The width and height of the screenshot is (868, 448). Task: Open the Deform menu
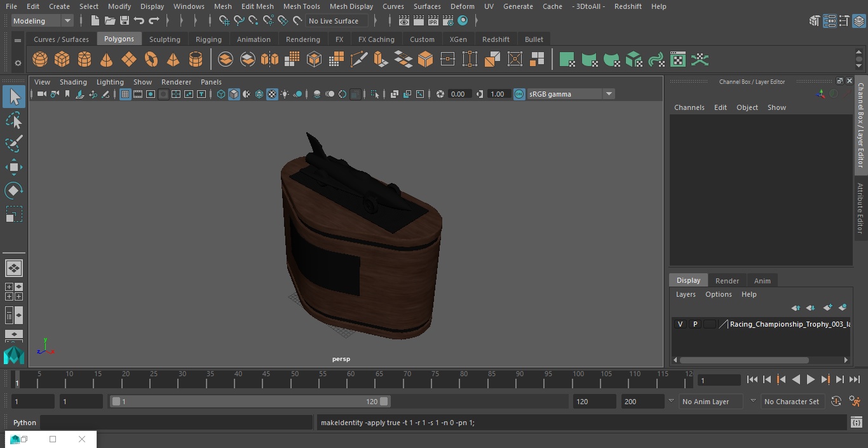462,6
